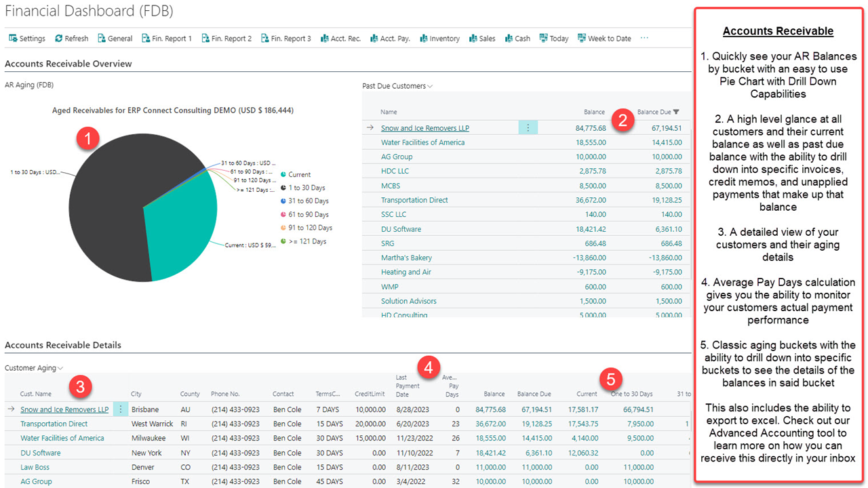Open row menu for Snow and Ice Removers in Past Due list
868x488 pixels.
click(x=528, y=127)
